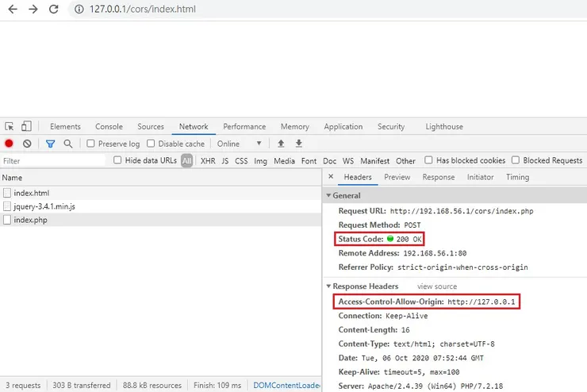Click the address bar URL 127.0.0.1/cors/index.html
The width and height of the screenshot is (587, 392).
143,9
